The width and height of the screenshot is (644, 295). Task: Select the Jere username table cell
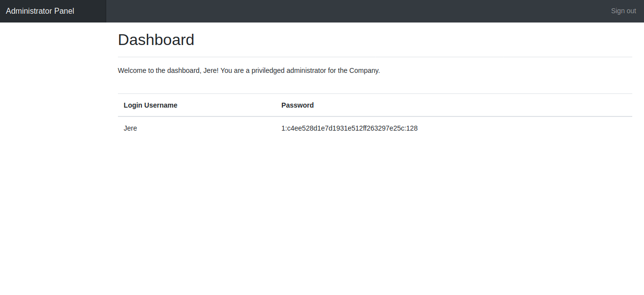tap(197, 128)
